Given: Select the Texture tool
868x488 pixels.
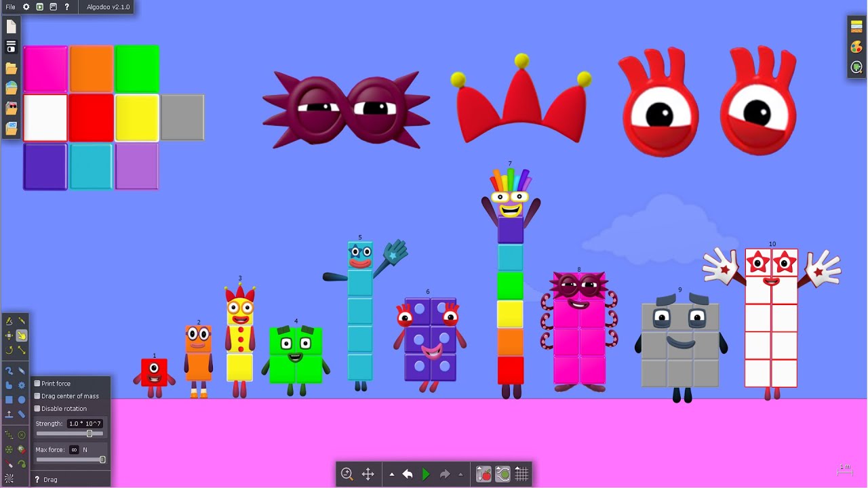Looking at the screenshot, I should 9,478.
